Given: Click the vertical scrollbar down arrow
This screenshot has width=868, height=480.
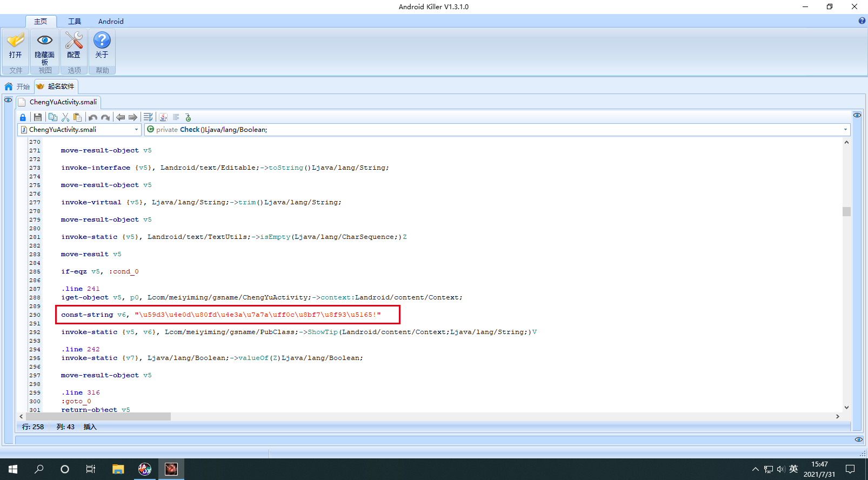Looking at the screenshot, I should pos(846,408).
